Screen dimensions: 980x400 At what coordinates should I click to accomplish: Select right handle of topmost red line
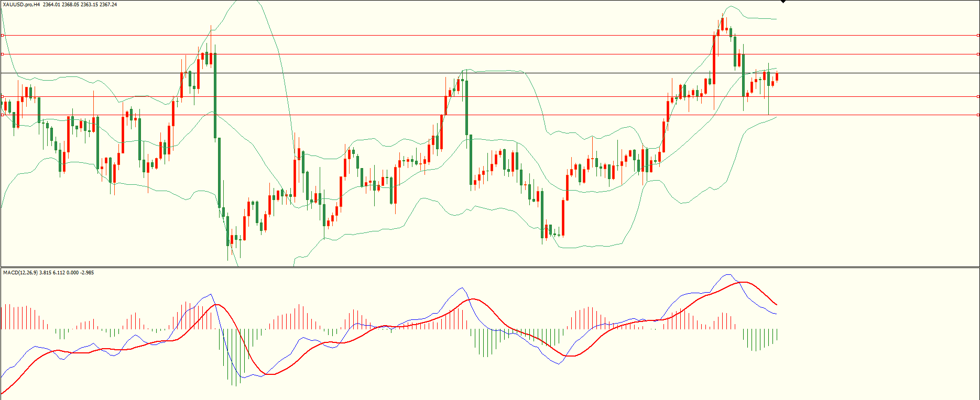pos(978,35)
